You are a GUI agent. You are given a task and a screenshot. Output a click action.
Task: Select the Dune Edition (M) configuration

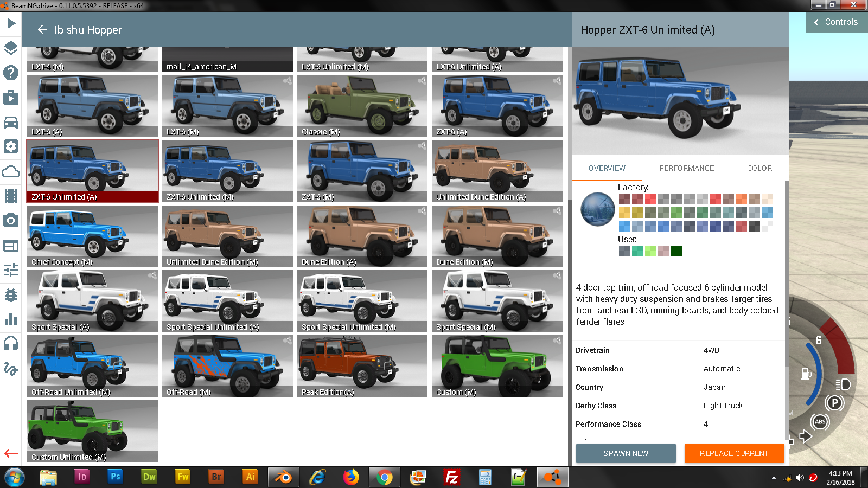[497, 236]
